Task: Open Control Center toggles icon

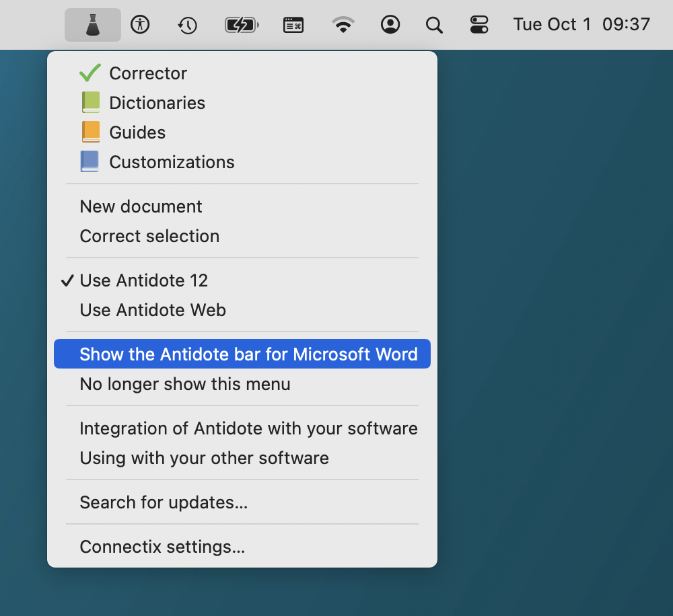Action: click(x=479, y=24)
